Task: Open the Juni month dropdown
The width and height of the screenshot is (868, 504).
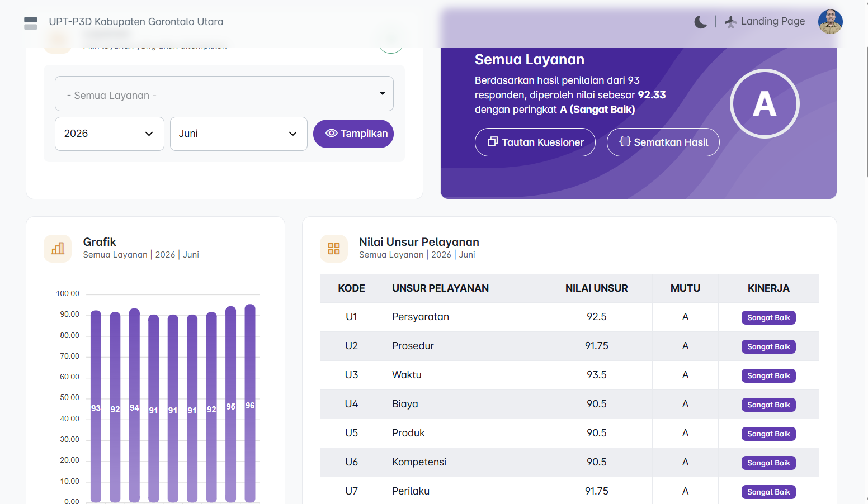Action: click(239, 134)
